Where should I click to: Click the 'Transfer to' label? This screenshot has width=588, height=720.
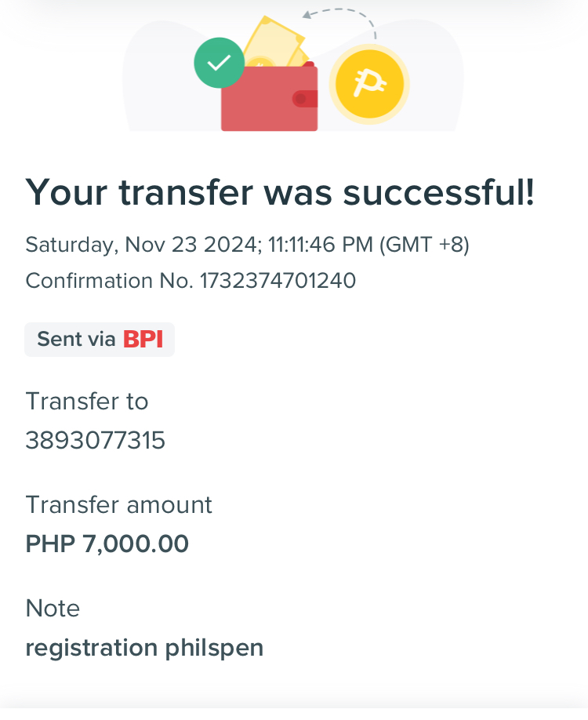pos(87,402)
